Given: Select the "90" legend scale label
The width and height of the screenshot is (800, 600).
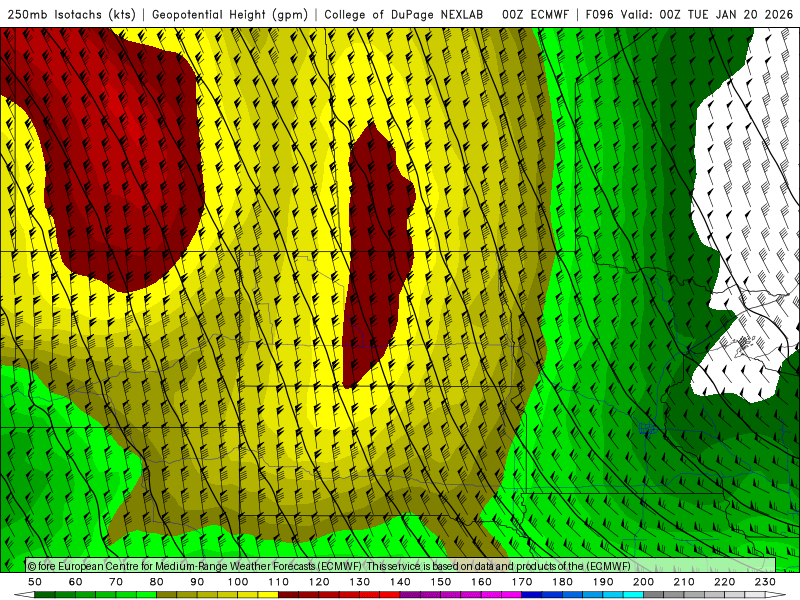Looking at the screenshot, I should coord(197,582).
